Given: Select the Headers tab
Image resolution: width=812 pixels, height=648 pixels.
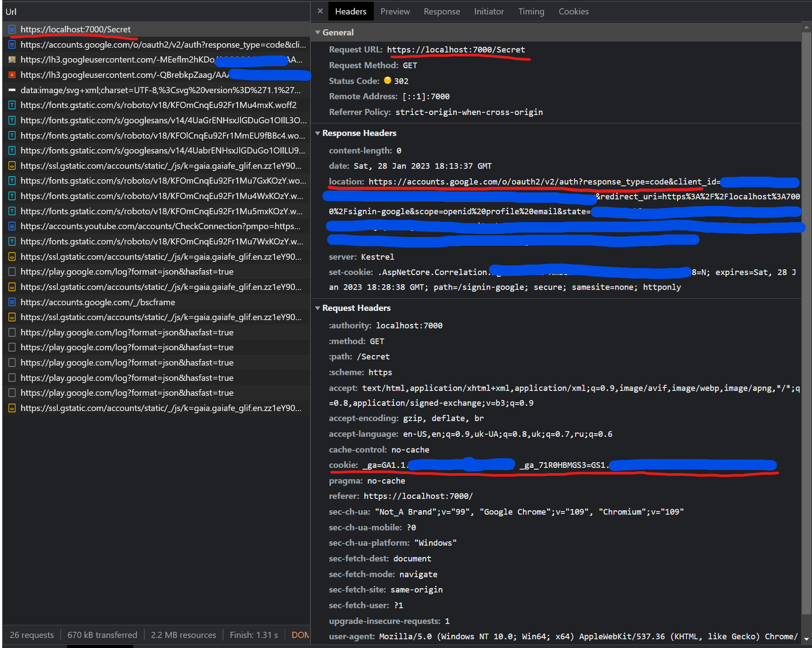Looking at the screenshot, I should point(351,11).
